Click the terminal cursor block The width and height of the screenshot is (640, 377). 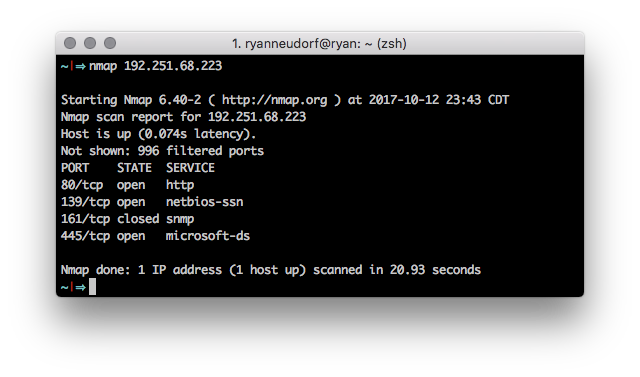coord(92,287)
